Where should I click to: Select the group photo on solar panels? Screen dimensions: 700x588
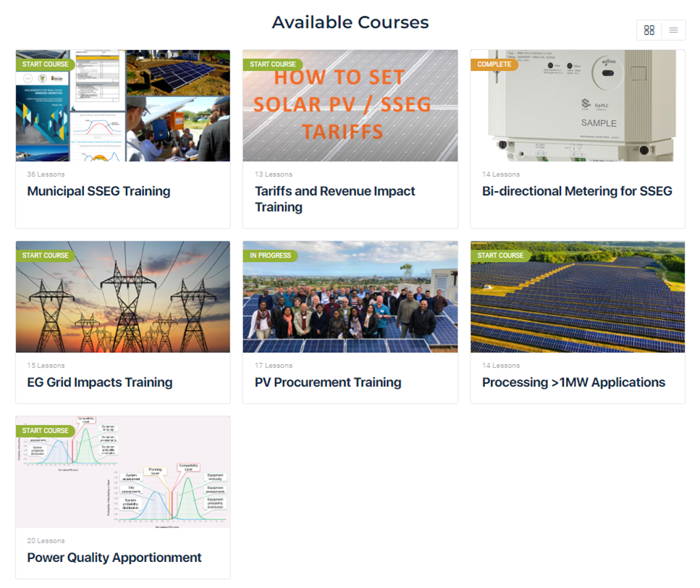coord(350,297)
